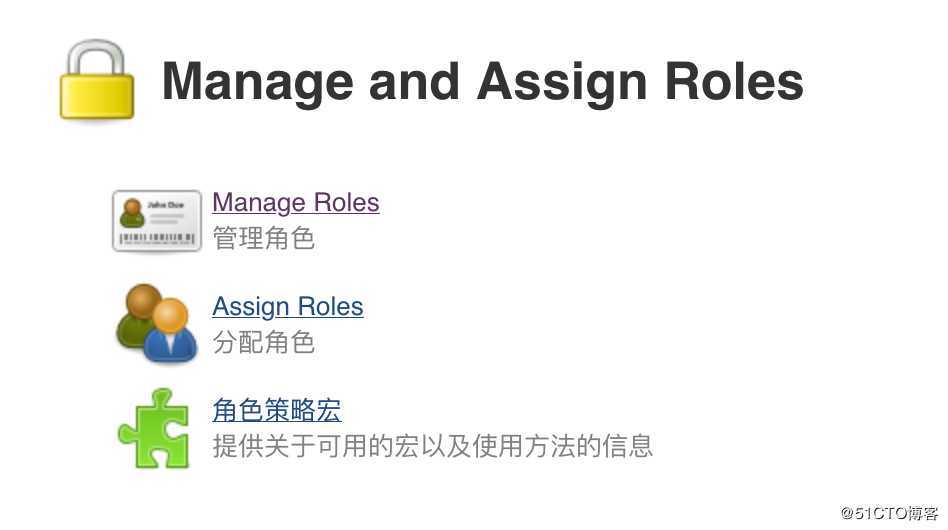Click the two-users Assign Roles icon
This screenshot has height=530, width=948.
[x=157, y=323]
